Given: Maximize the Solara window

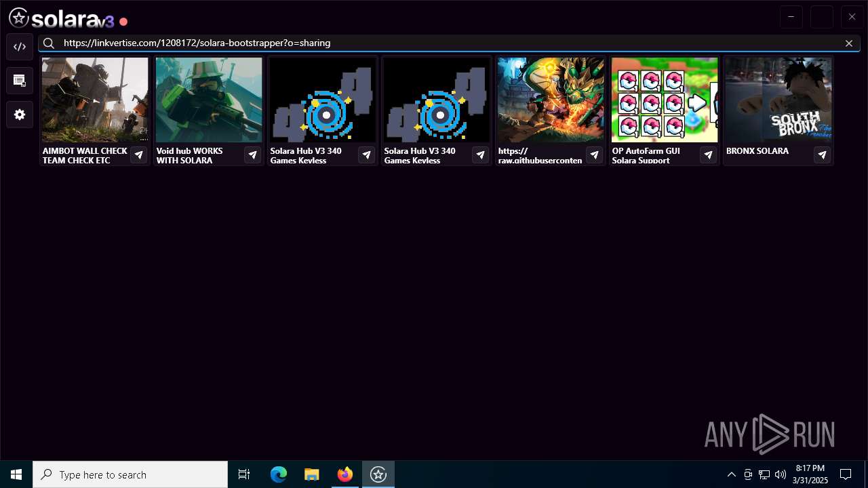Looking at the screenshot, I should coord(822,17).
